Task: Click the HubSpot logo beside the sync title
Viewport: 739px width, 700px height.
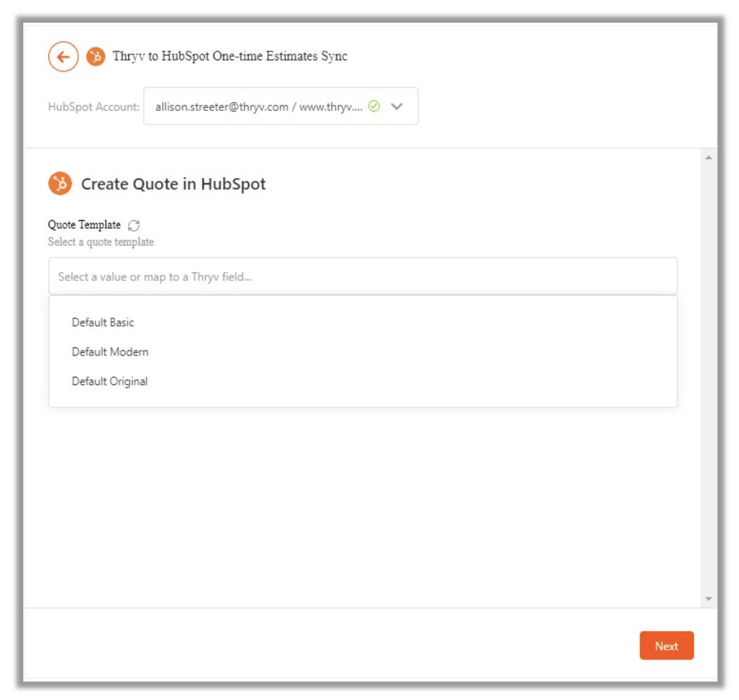Action: click(x=95, y=57)
